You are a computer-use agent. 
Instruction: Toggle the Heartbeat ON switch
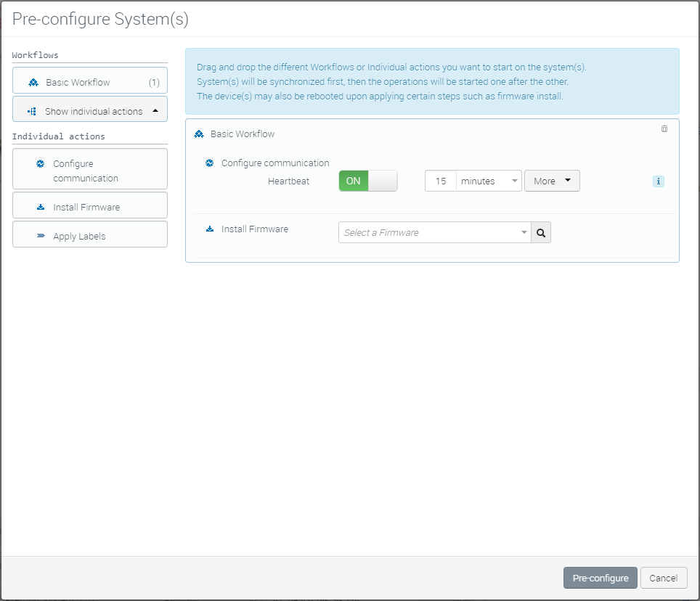click(x=367, y=181)
